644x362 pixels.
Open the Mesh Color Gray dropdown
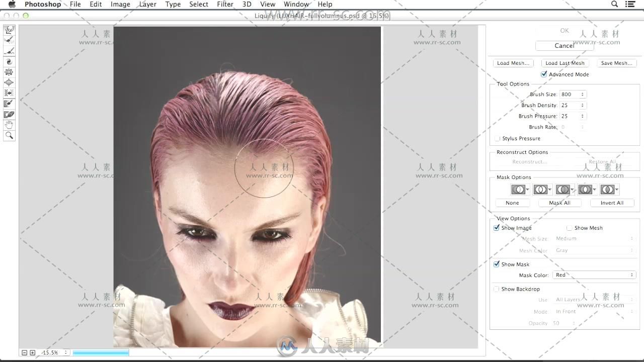pos(594,250)
